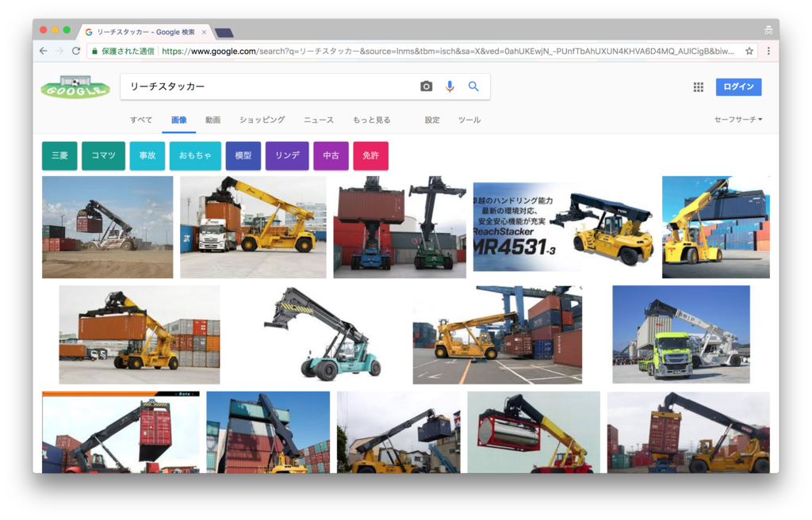This screenshot has height=520, width=812.
Task: Click the address bar URL
Action: coord(447,52)
